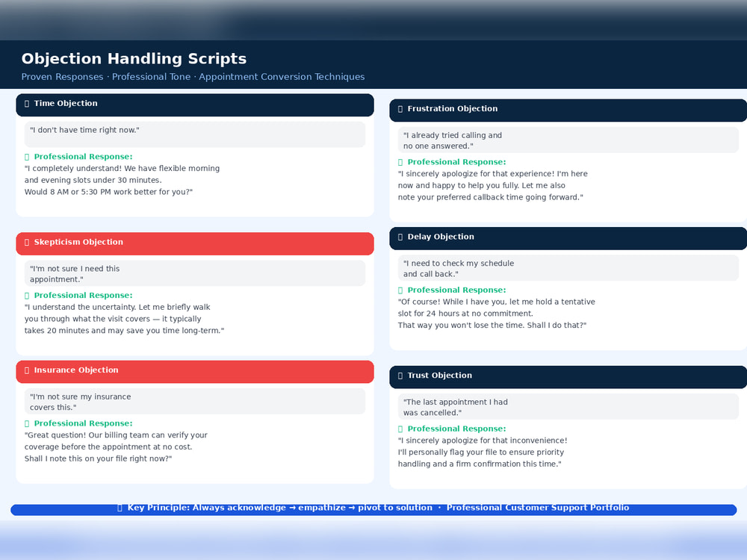Click the small icon before "Skepticism Objection"
747x560 pixels.
(x=27, y=242)
